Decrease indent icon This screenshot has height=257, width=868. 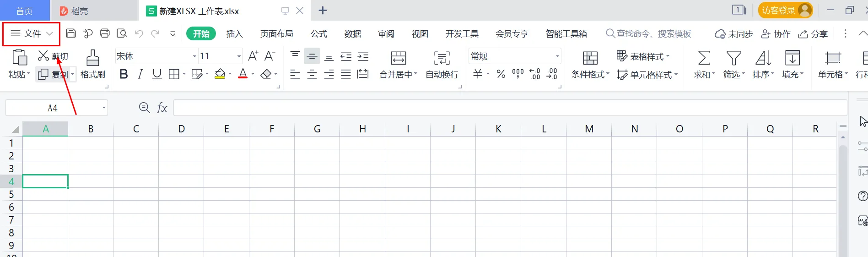(x=346, y=56)
